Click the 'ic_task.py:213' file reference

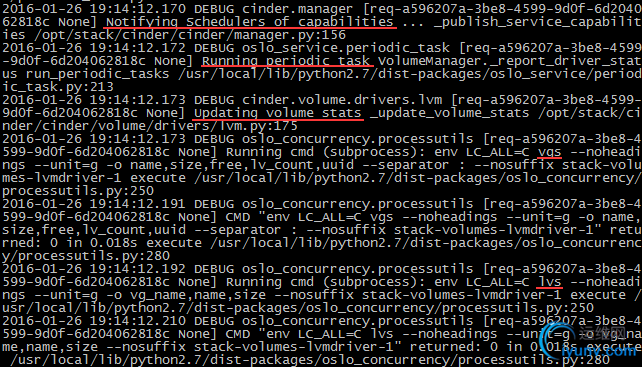click(x=58, y=87)
